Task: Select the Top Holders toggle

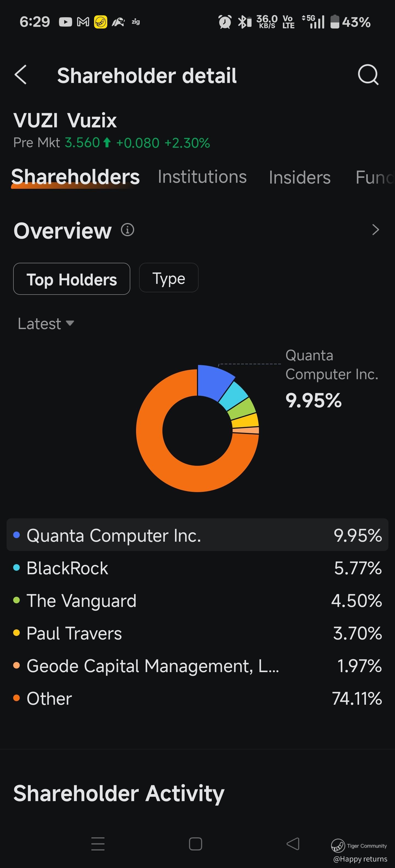Action: click(x=72, y=279)
